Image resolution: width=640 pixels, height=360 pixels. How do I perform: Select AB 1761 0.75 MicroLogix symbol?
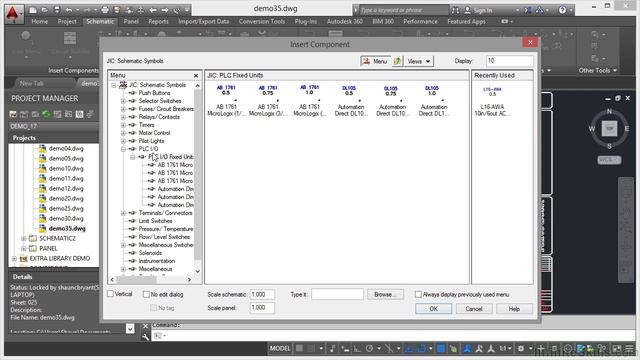268,100
